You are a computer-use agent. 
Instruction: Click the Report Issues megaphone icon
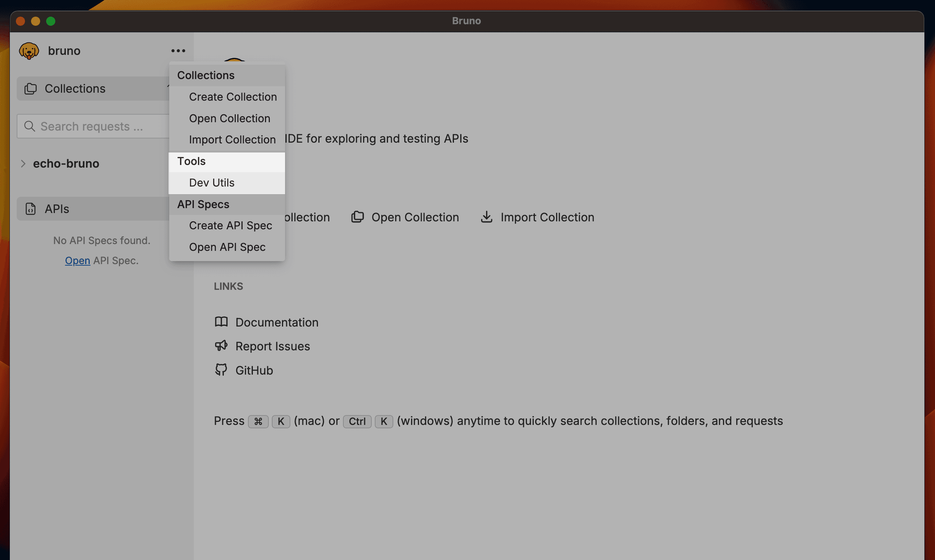coord(221,346)
